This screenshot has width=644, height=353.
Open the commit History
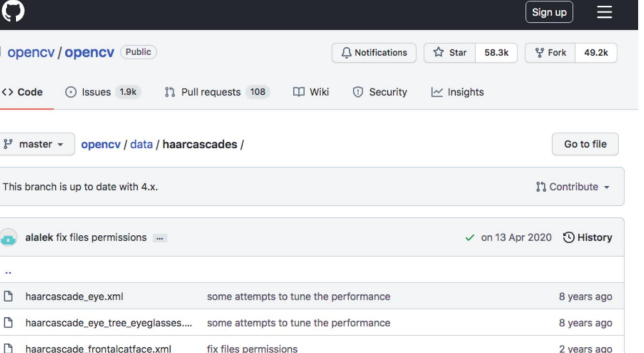(588, 237)
